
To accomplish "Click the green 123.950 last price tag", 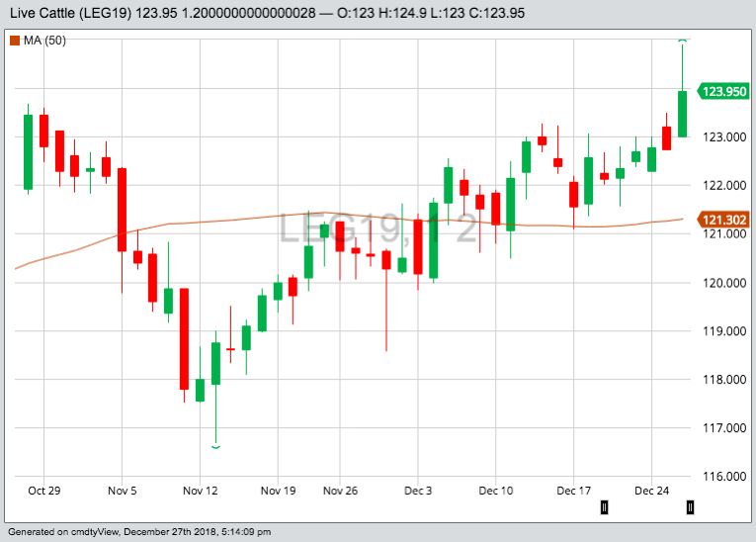I will point(723,92).
